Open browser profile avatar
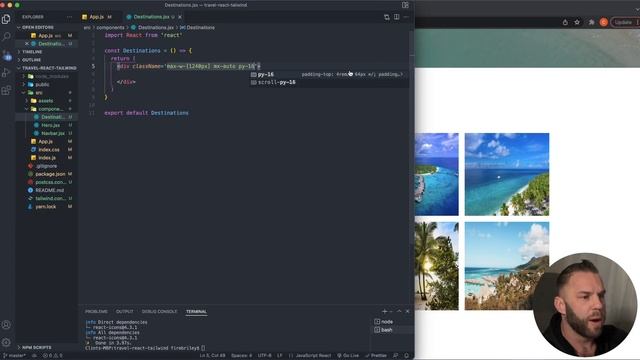Viewport: 640px width, 360px height. point(604,22)
